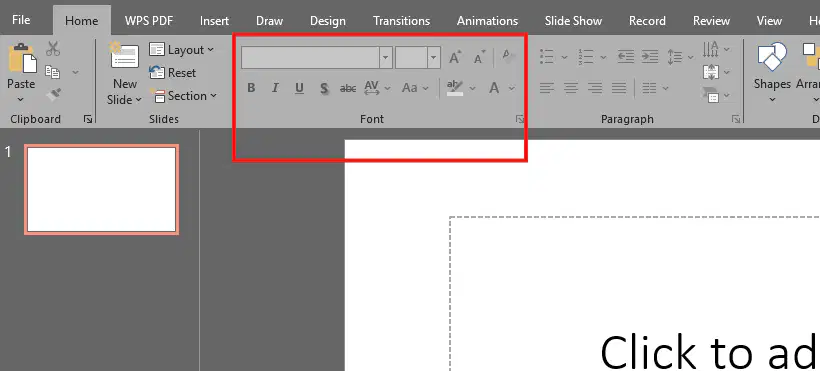Select the Slide Show tab
Screen dimensions: 820x371
[x=573, y=21]
